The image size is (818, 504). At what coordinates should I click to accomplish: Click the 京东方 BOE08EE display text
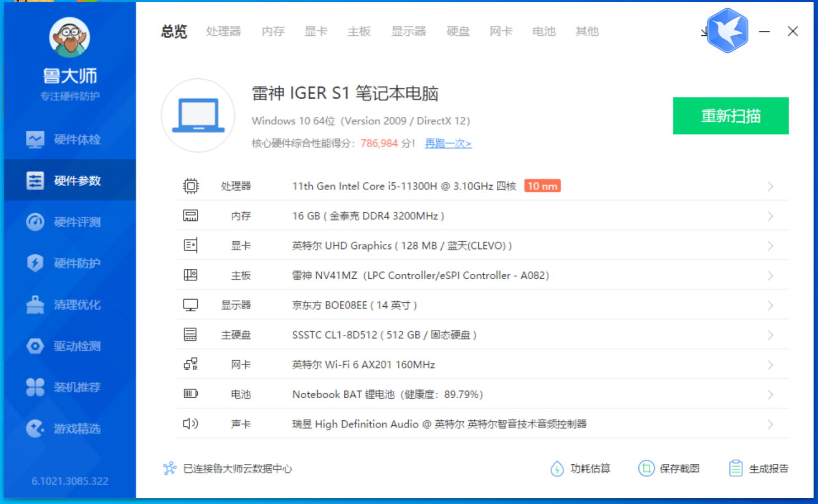pos(354,305)
